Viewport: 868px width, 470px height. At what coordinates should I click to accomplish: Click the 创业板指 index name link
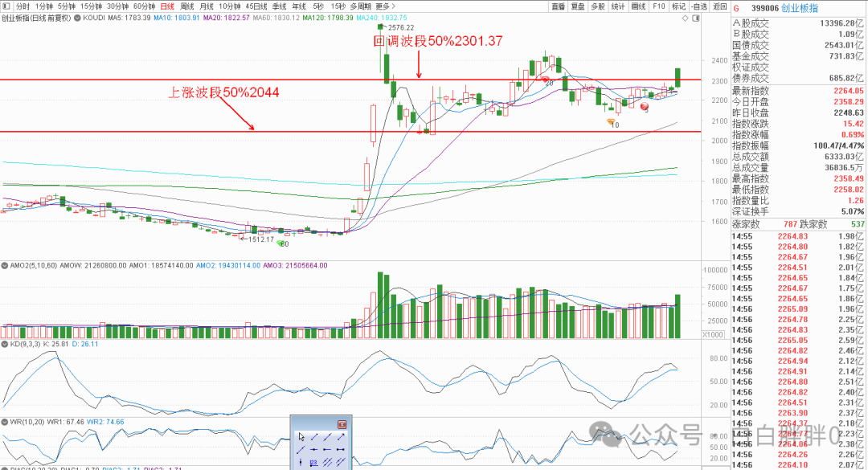[800, 8]
